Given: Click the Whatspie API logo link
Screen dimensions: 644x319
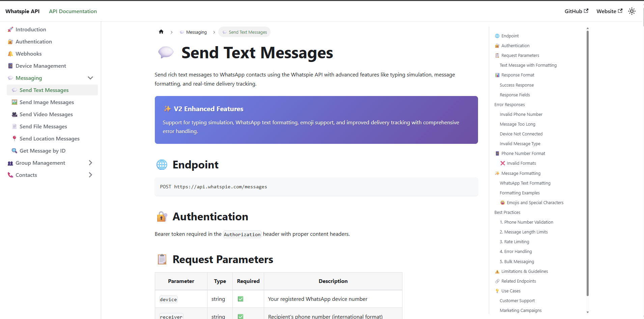Looking at the screenshot, I should [23, 11].
